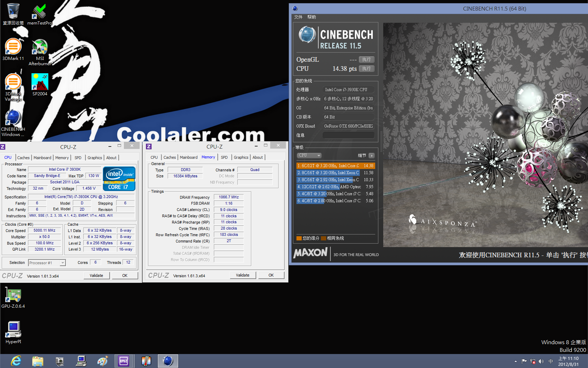Open memTestPro desktop shortcut
This screenshot has width=588, height=368.
point(40,14)
